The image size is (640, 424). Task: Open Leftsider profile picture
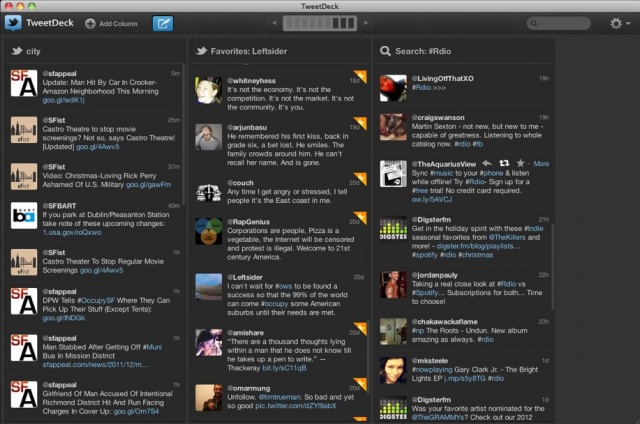tap(209, 286)
